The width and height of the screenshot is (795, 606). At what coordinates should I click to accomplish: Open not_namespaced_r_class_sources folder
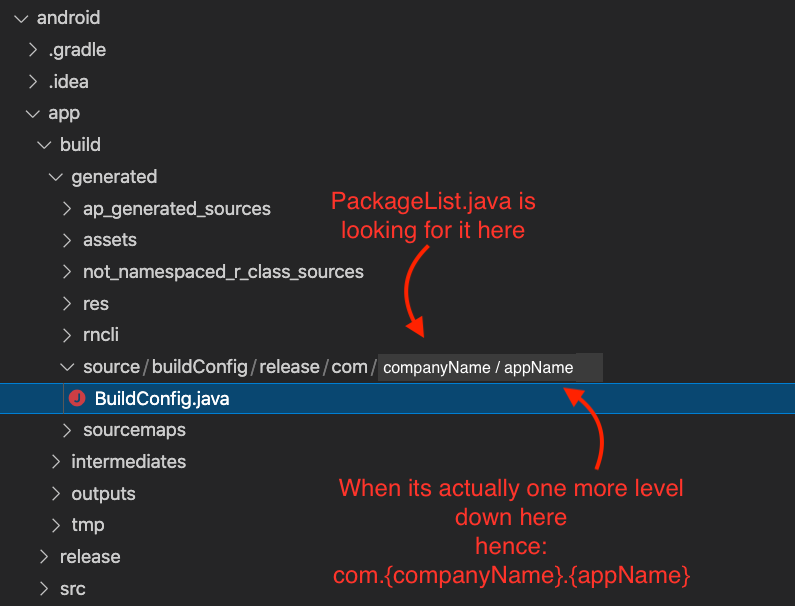[223, 272]
